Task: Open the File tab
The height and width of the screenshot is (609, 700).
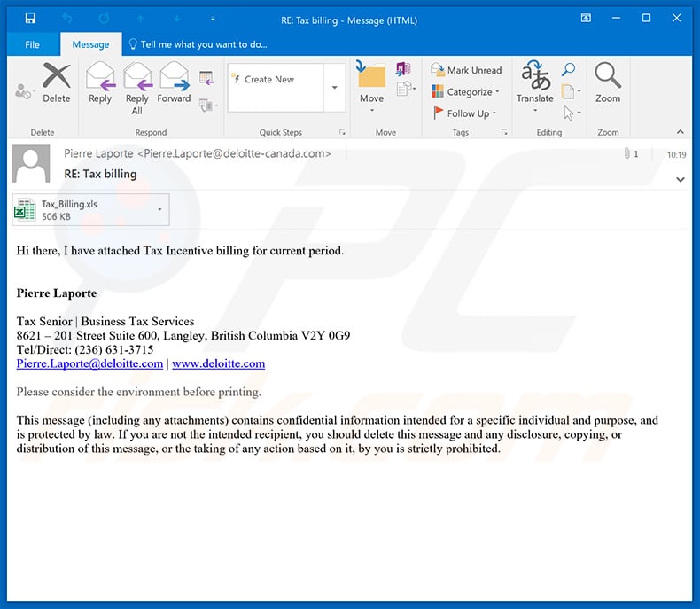Action: click(32, 44)
